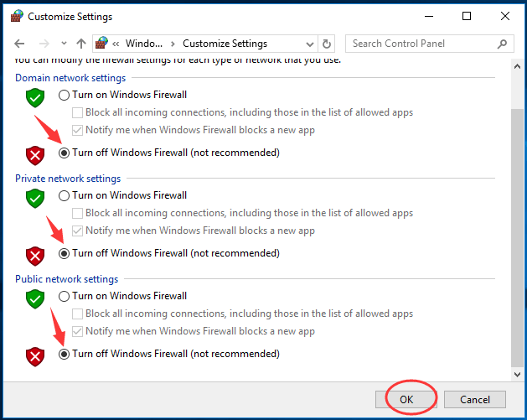
Task: Turn on Windows Firewall for Private network
Action: click(x=64, y=195)
